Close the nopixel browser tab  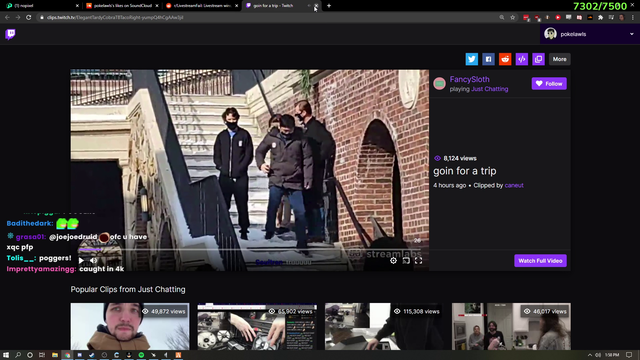pos(77,6)
